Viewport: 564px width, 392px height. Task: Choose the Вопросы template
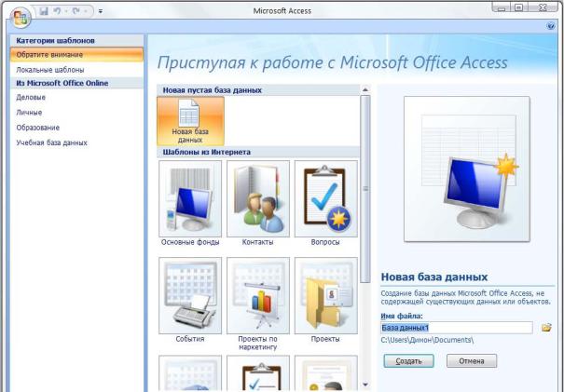tap(326, 203)
